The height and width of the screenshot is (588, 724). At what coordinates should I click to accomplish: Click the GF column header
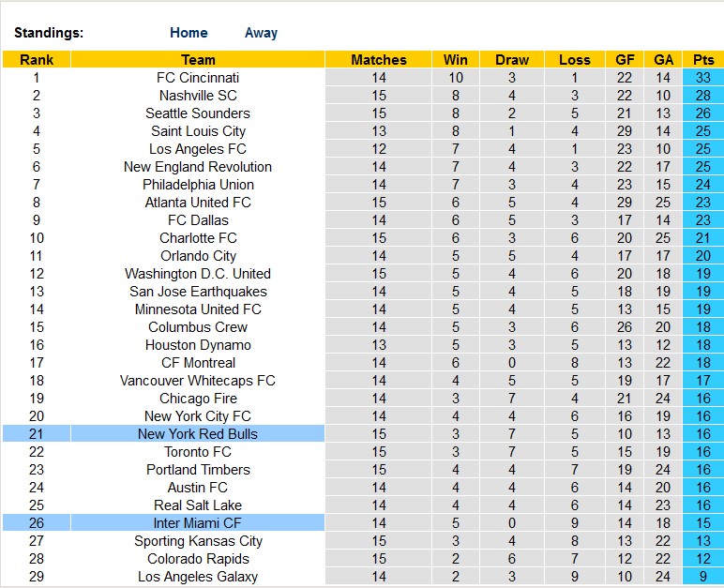pyautogui.click(x=625, y=60)
